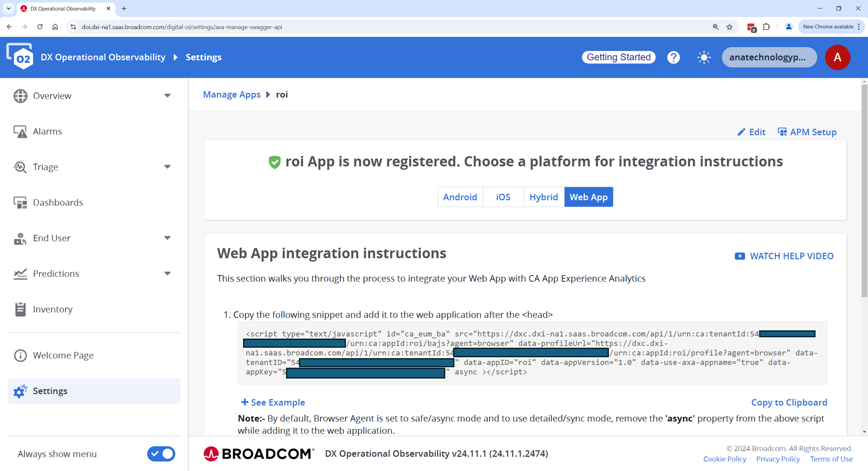Screen dimensions: 868x471
Task: Expand the Overview menu arrow
Action: 168,96
